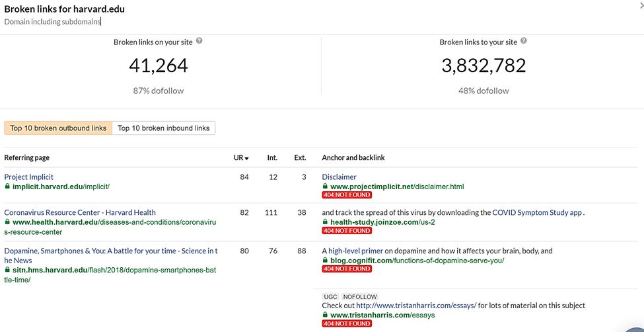Image resolution: width=644 pixels, height=332 pixels.
Task: Click 404 NOT FOUND badge under tristanharris.com
Action: tap(347, 324)
